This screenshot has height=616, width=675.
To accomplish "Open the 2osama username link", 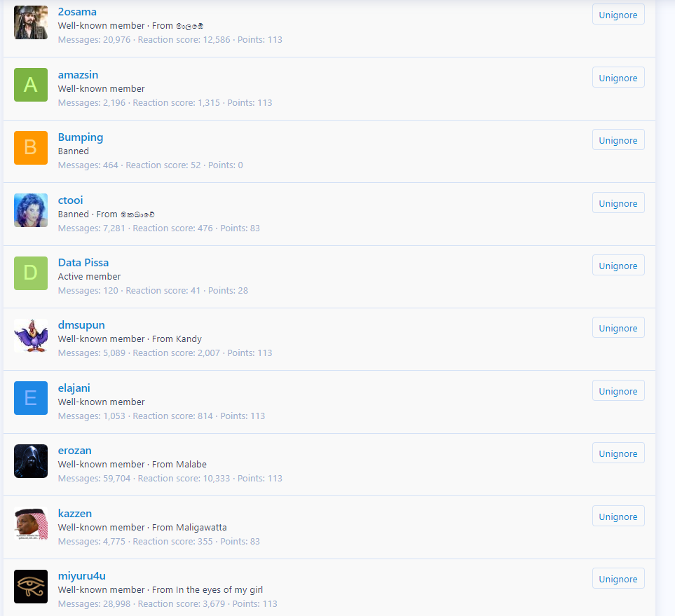I will pyautogui.click(x=77, y=12).
